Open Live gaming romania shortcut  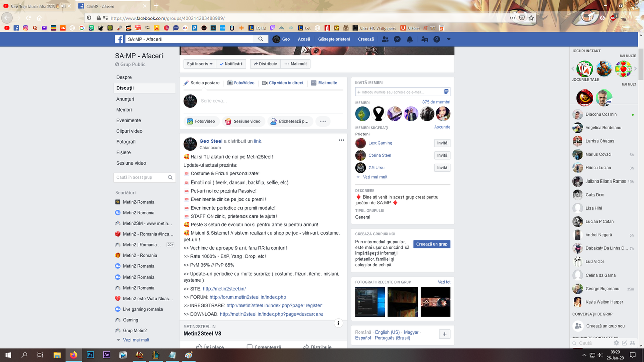pyautogui.click(x=143, y=309)
